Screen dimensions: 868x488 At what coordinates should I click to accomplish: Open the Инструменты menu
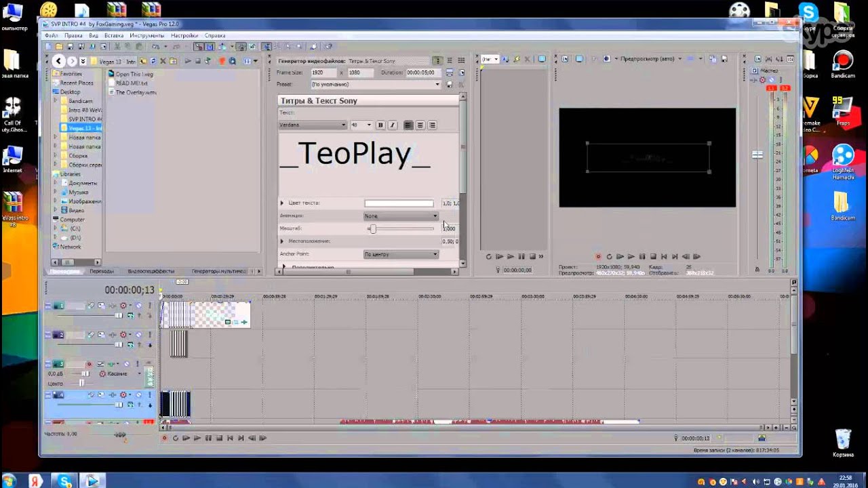click(147, 35)
